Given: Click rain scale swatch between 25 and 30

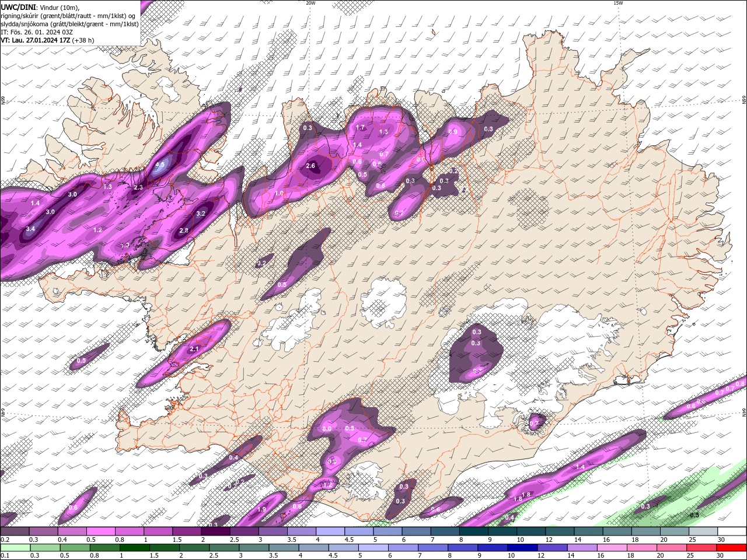Looking at the screenshot, I should tap(701, 548).
